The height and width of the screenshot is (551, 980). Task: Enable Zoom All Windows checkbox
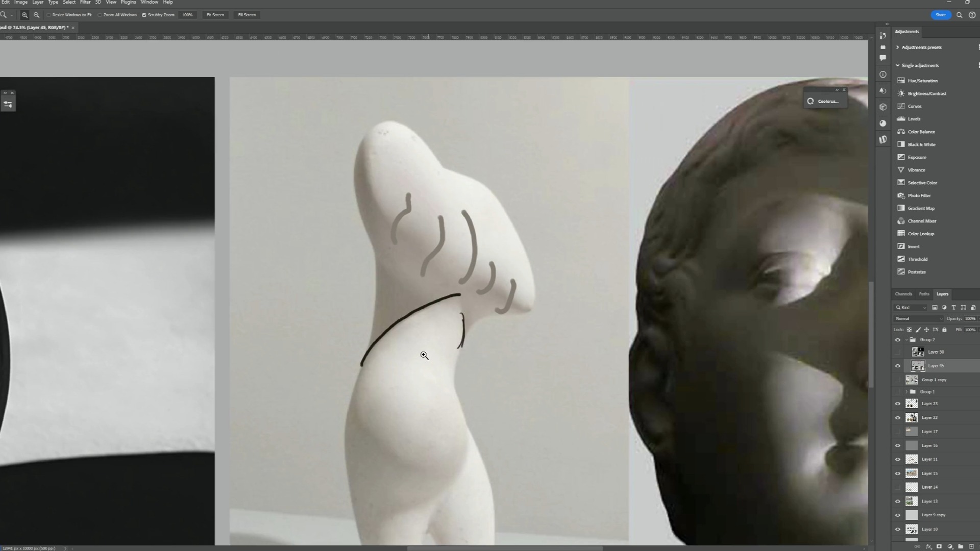click(x=100, y=15)
